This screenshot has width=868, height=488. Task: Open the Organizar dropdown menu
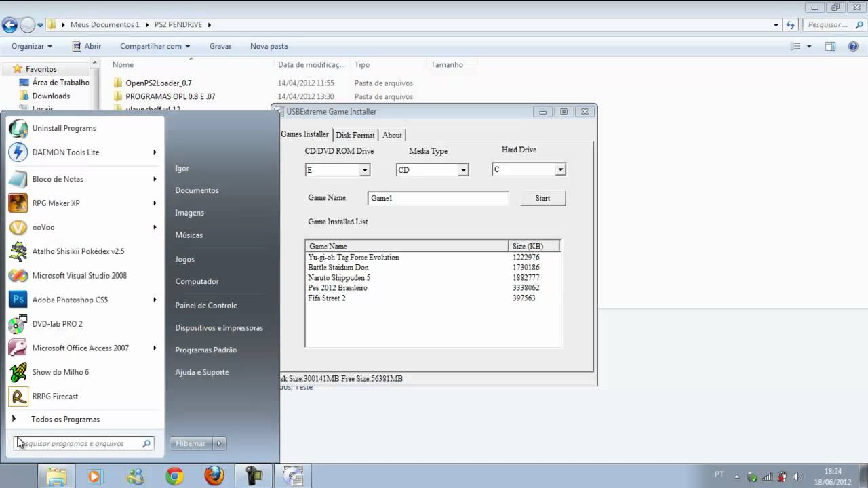[31, 46]
